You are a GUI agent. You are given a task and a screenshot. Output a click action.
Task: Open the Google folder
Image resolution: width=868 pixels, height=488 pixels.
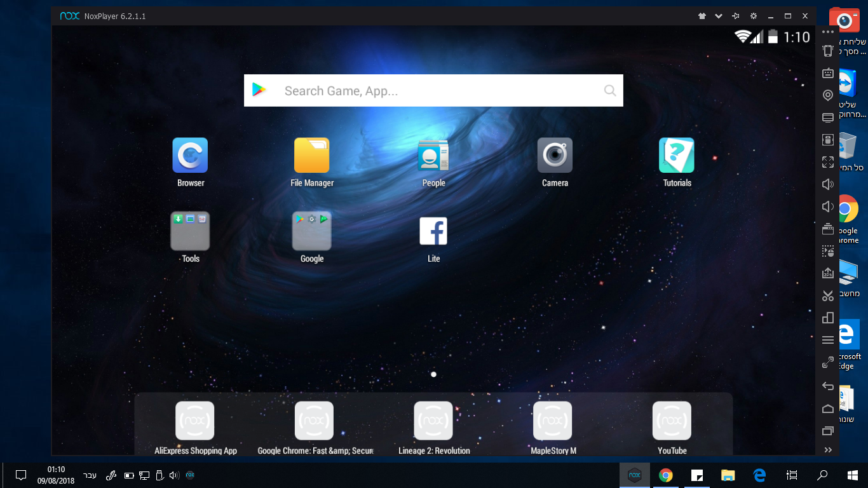311,231
